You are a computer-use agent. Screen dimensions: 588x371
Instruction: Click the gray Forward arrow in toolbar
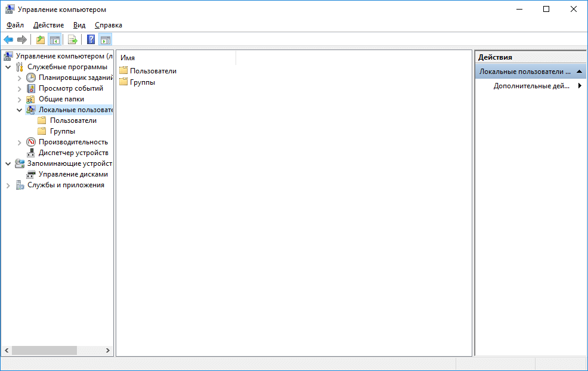(x=22, y=39)
